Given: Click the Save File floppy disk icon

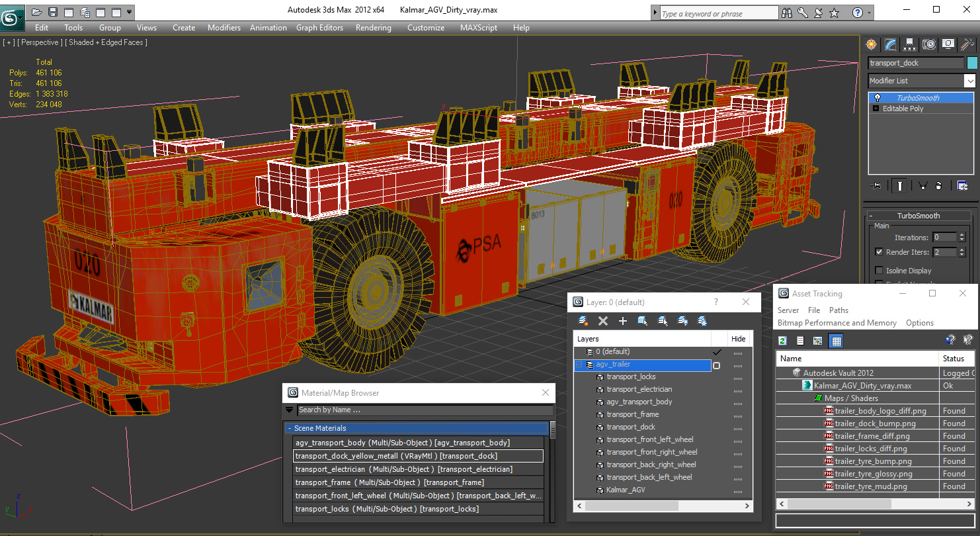Looking at the screenshot, I should point(53,12).
